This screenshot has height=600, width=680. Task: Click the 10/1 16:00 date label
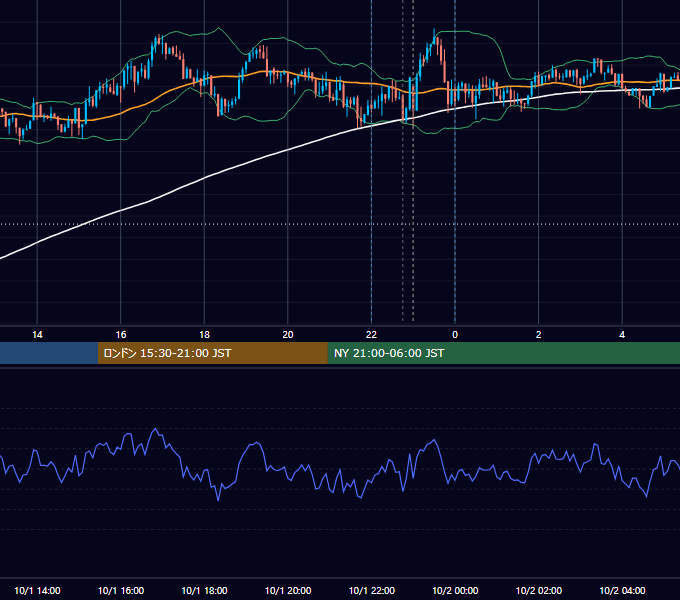121,590
